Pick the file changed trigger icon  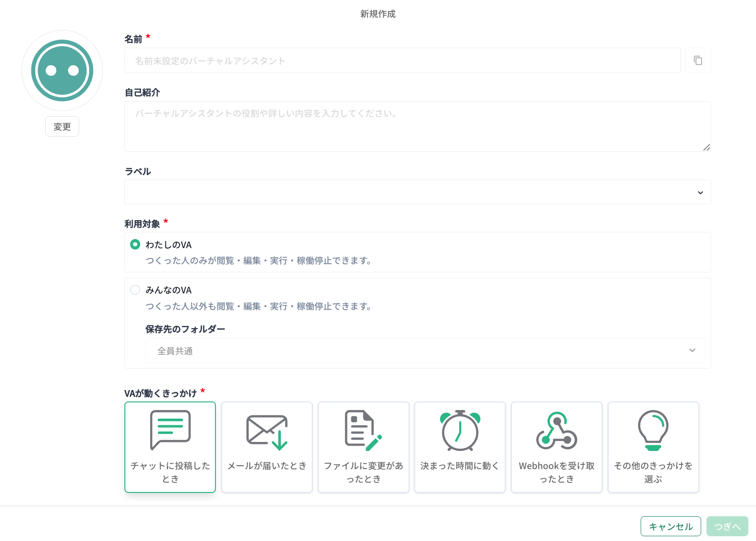tap(363, 430)
